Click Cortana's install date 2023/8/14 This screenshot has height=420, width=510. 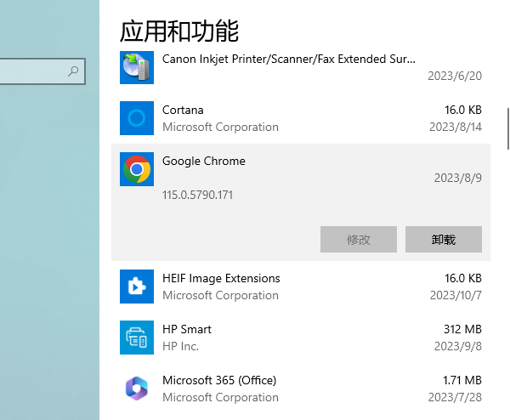pos(456,127)
